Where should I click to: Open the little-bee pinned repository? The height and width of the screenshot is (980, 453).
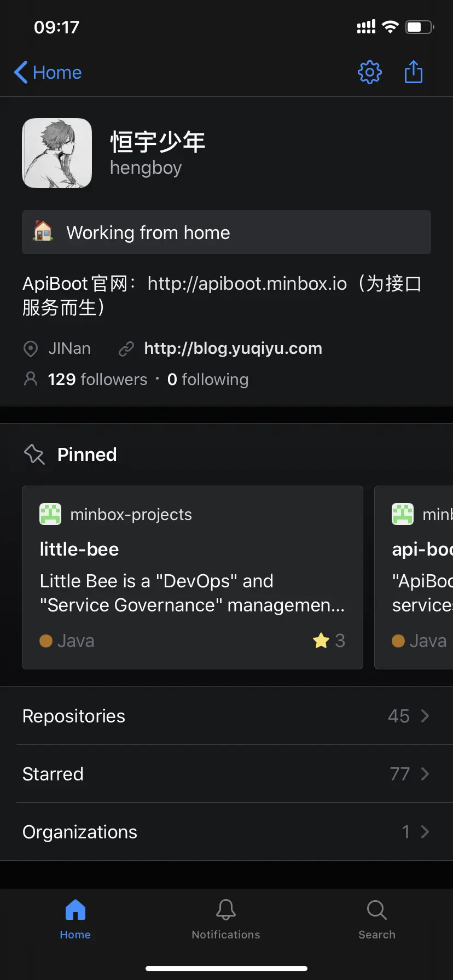click(x=79, y=549)
